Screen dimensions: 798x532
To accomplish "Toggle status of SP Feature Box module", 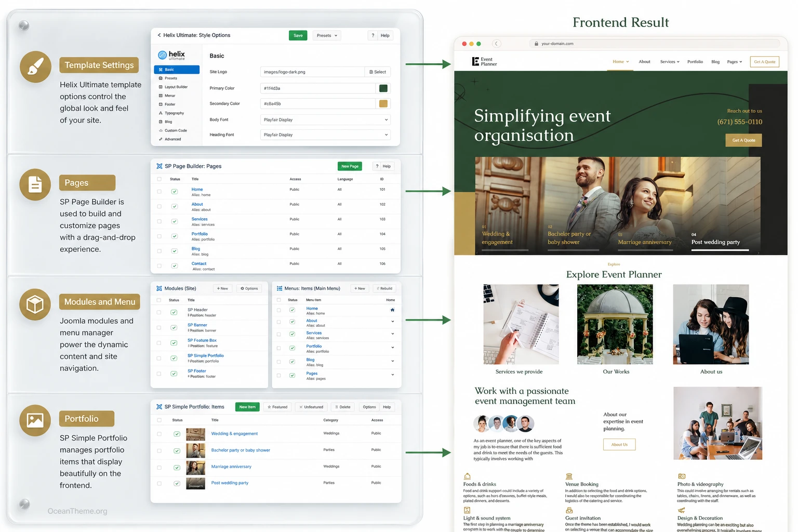I will [174, 343].
